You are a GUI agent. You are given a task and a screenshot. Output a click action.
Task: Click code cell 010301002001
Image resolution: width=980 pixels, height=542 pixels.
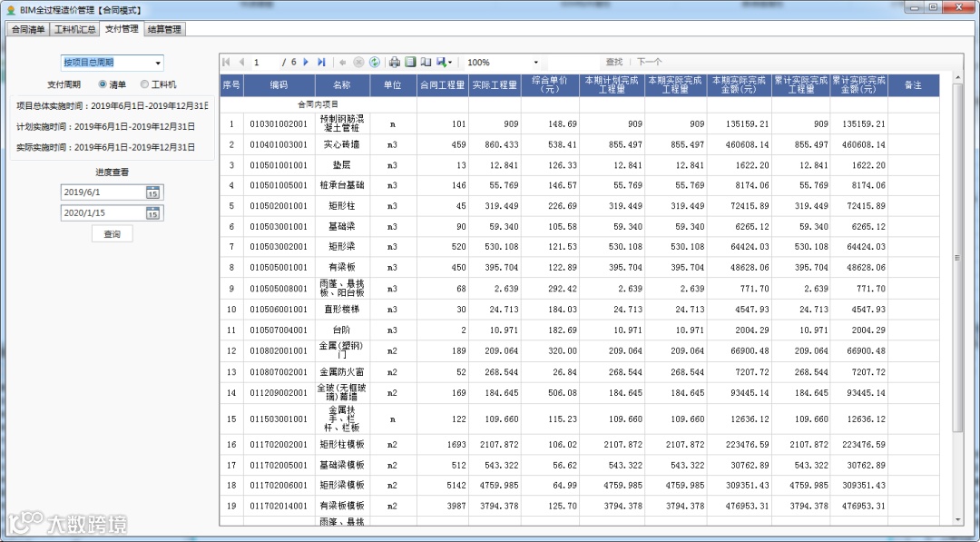(279, 123)
